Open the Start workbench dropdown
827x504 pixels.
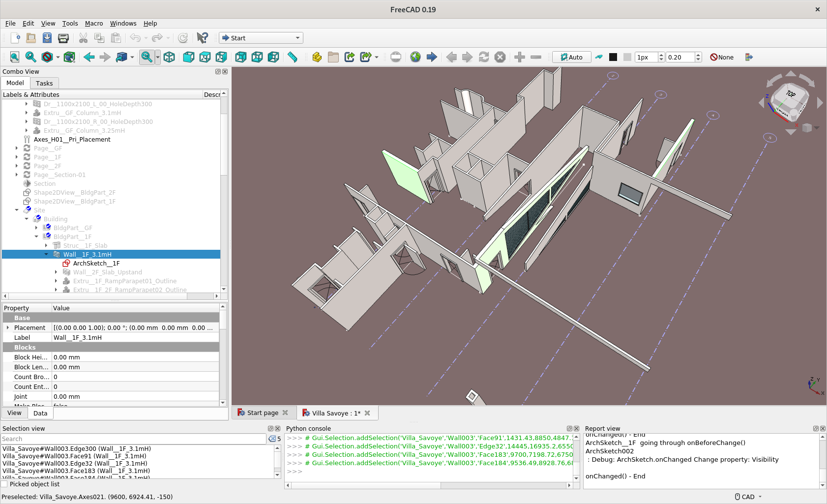(261, 38)
